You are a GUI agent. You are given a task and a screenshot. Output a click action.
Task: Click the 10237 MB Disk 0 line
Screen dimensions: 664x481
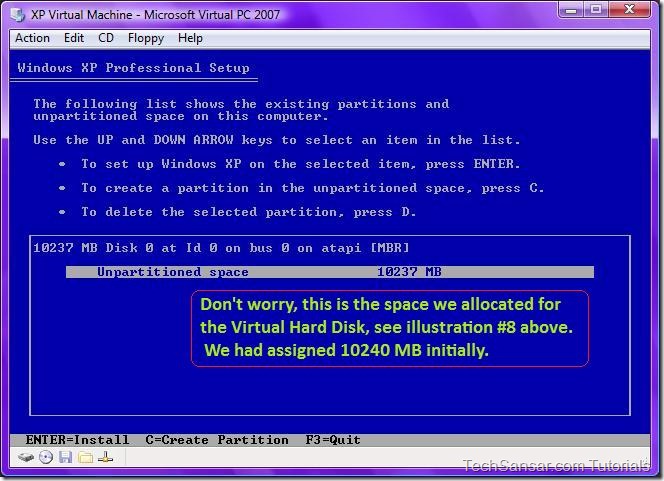pyautogui.click(x=221, y=248)
